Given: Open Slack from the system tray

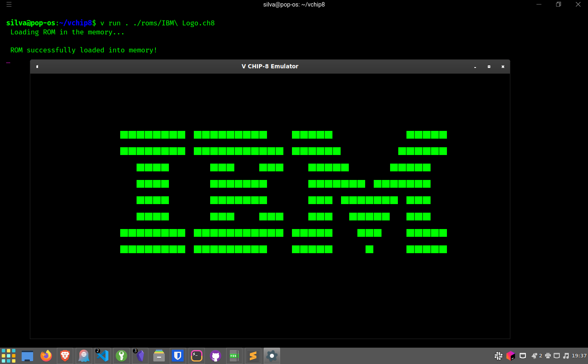Looking at the screenshot, I should click(x=498, y=356).
